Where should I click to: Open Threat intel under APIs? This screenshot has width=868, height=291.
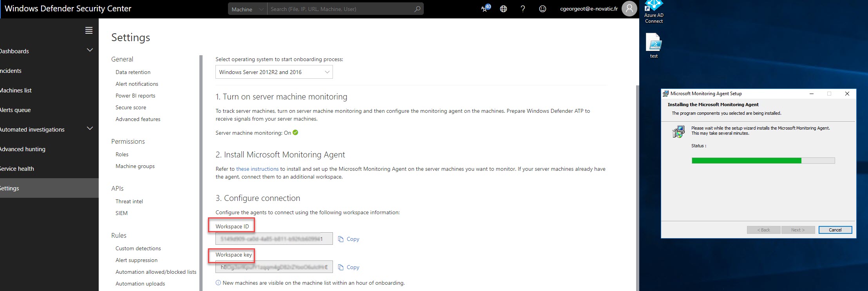[x=129, y=201]
